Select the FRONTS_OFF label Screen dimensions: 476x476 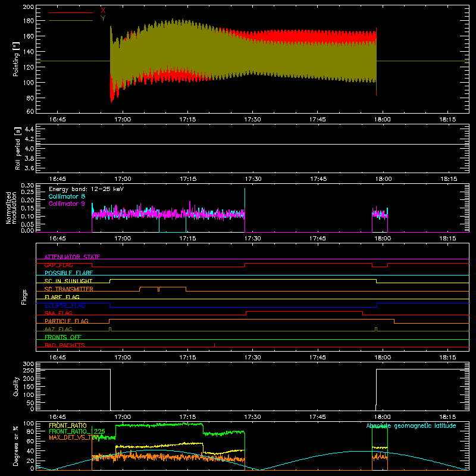coord(63,337)
